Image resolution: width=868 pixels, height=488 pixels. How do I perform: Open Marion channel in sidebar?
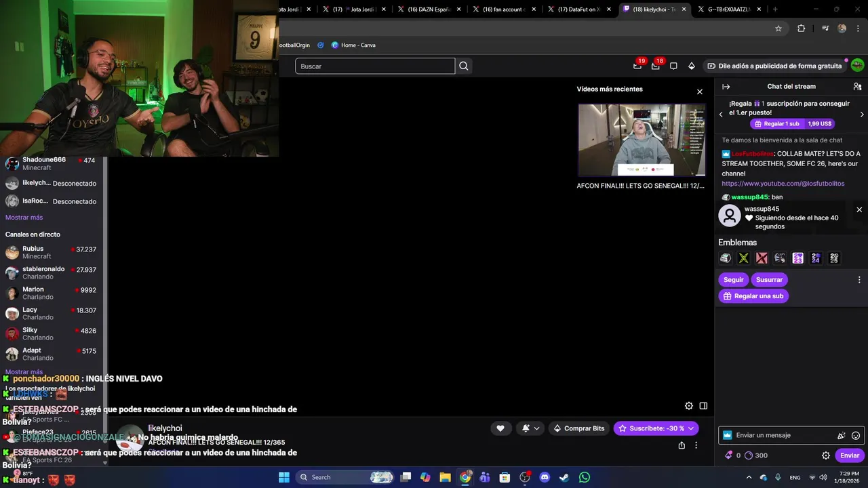click(x=51, y=293)
